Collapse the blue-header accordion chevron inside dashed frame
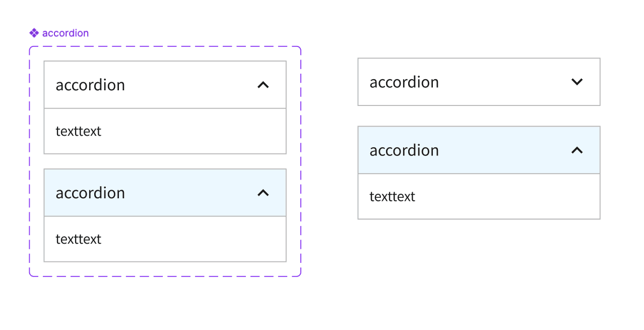Image resolution: width=644 pixels, height=330 pixels. click(x=263, y=193)
